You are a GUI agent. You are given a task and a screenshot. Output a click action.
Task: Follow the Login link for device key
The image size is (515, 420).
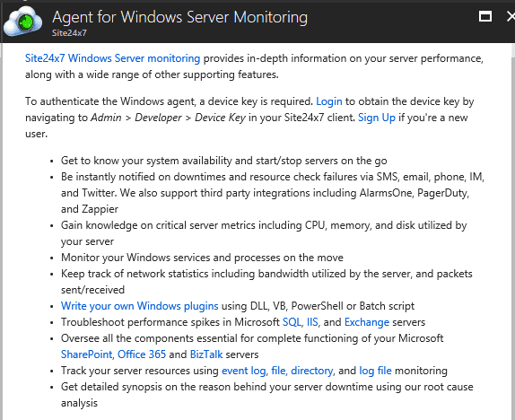pos(328,101)
